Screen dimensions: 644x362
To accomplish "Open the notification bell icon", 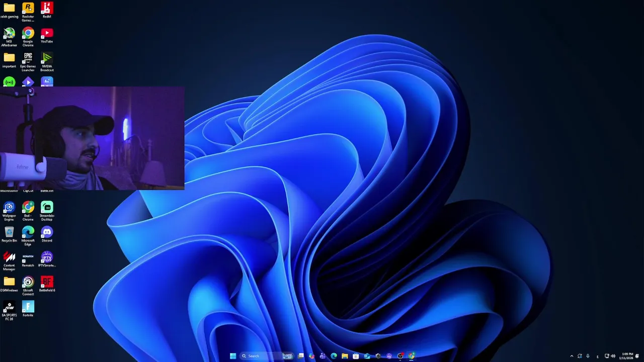I will (x=637, y=356).
